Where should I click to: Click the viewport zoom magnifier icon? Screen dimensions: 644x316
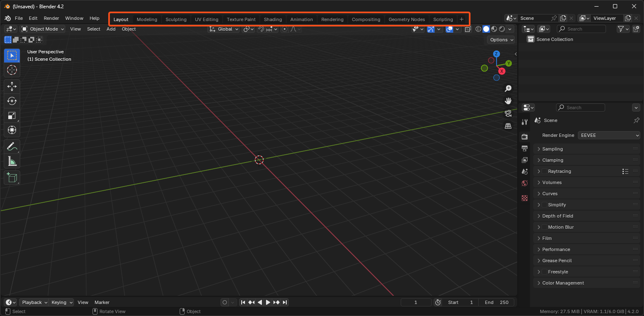pos(508,89)
